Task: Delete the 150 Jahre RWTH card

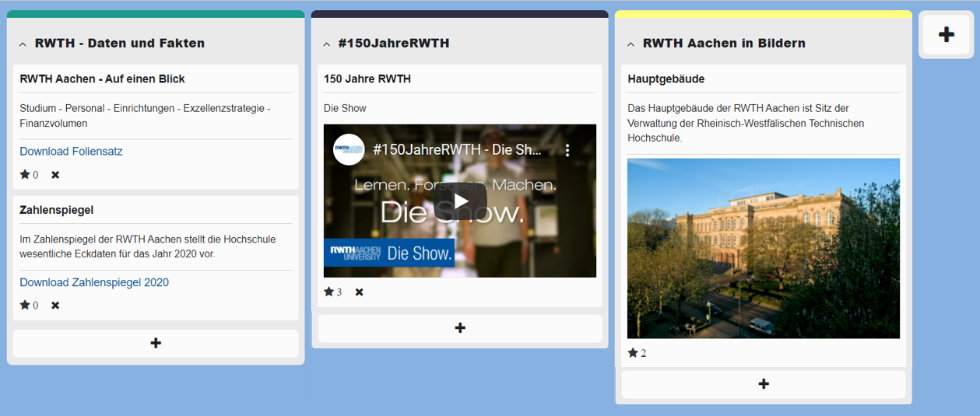Action: click(x=359, y=292)
